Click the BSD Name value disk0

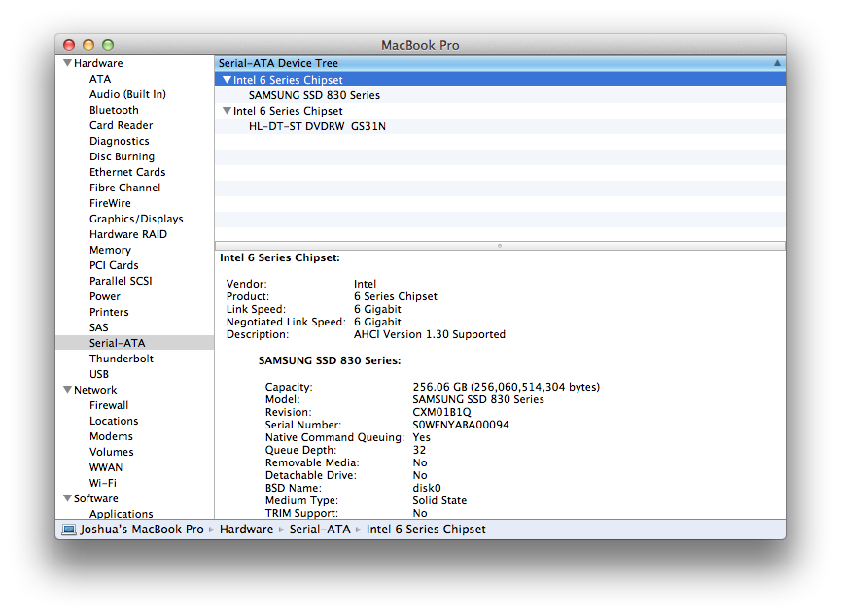tap(427, 488)
